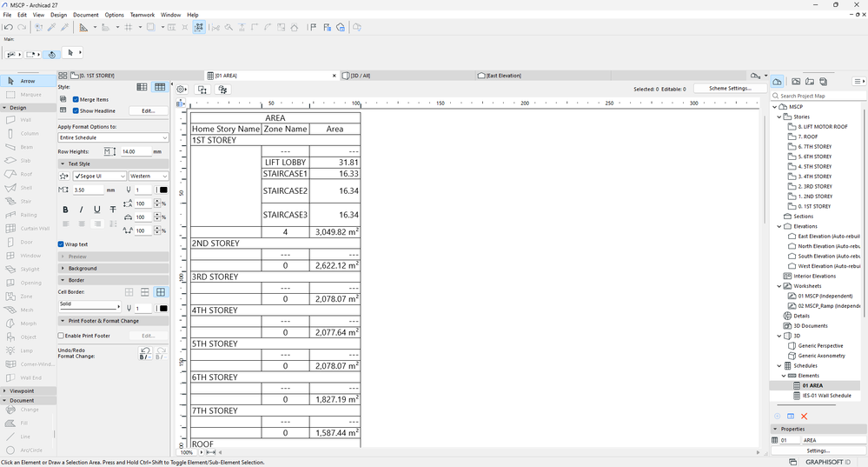Click the border pen color black swatch
Image resolution: width=868 pixels, height=467 pixels.
(x=163, y=309)
